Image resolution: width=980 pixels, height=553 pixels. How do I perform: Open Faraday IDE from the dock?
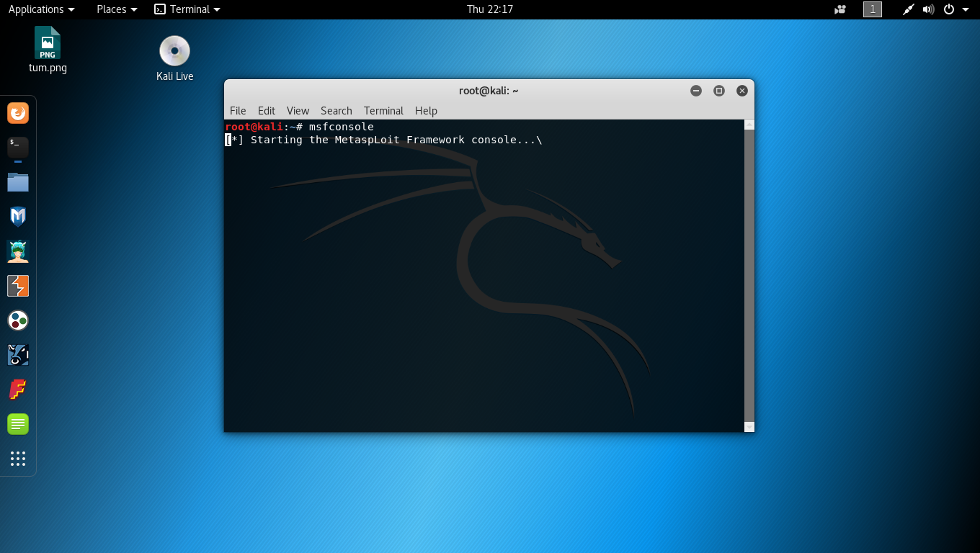point(18,390)
